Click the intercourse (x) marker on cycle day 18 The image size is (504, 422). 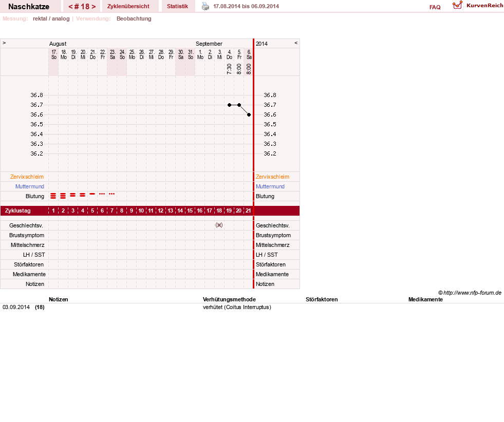pos(219,225)
